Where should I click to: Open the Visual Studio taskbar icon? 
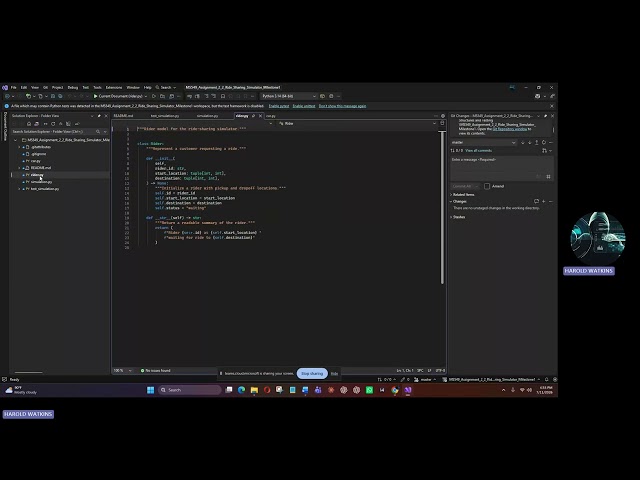coord(408,390)
